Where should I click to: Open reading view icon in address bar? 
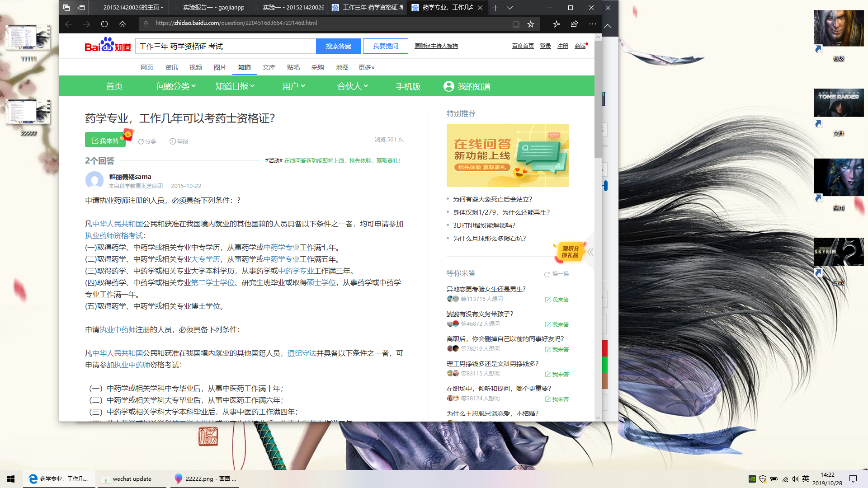(x=516, y=24)
